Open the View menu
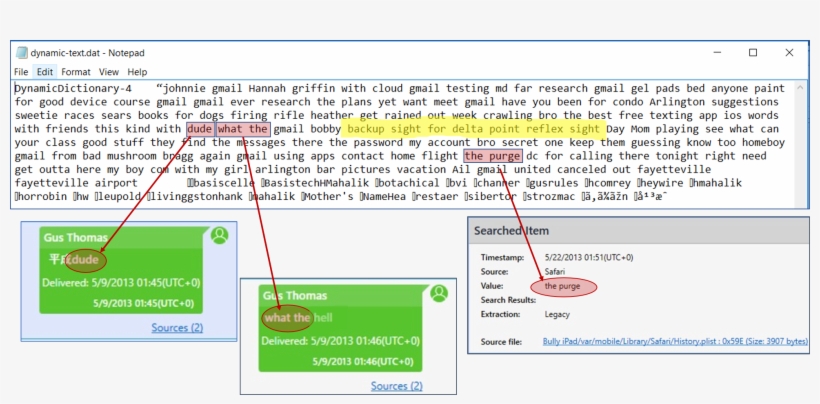Image resolution: width=820 pixels, height=404 pixels. [109, 72]
